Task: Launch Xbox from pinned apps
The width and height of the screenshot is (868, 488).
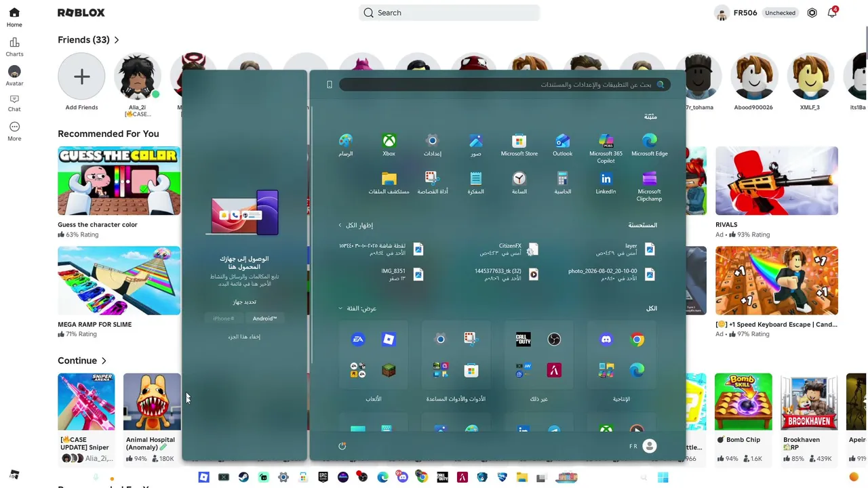Action: pyautogui.click(x=389, y=145)
